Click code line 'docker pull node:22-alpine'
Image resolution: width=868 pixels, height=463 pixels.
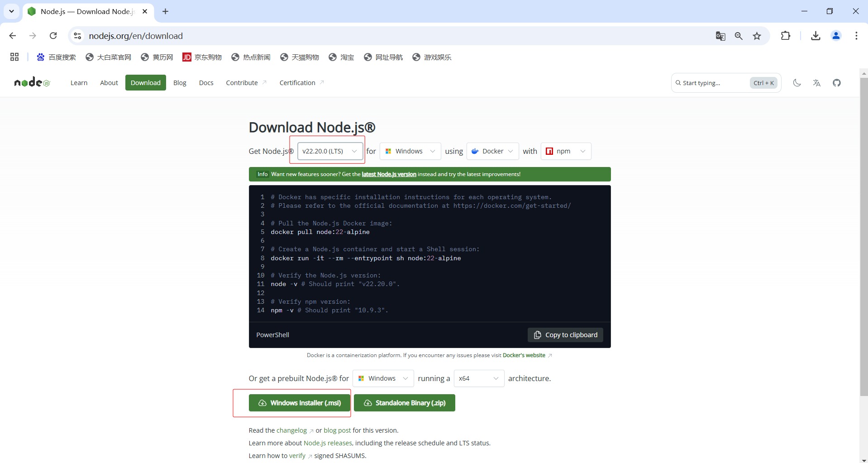click(x=320, y=232)
